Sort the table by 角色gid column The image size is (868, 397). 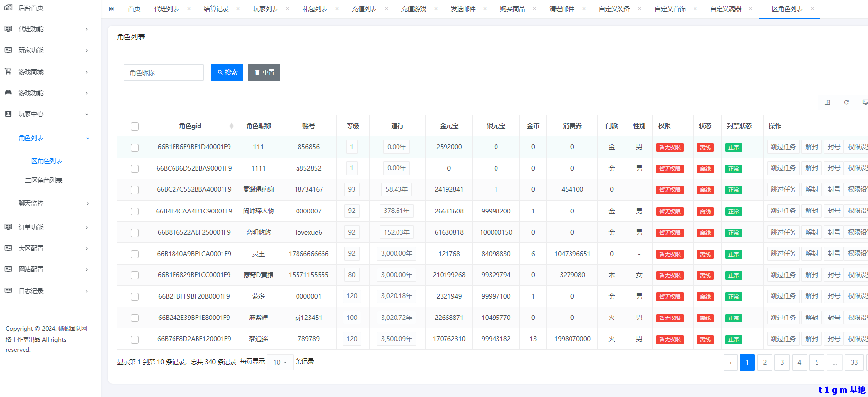coord(232,126)
